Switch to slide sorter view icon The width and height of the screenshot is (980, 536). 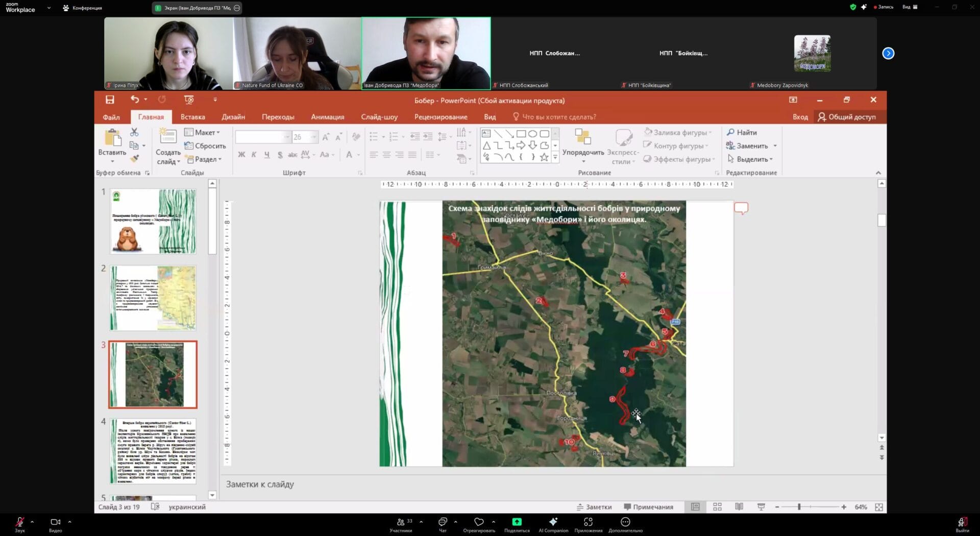pyautogui.click(x=717, y=507)
